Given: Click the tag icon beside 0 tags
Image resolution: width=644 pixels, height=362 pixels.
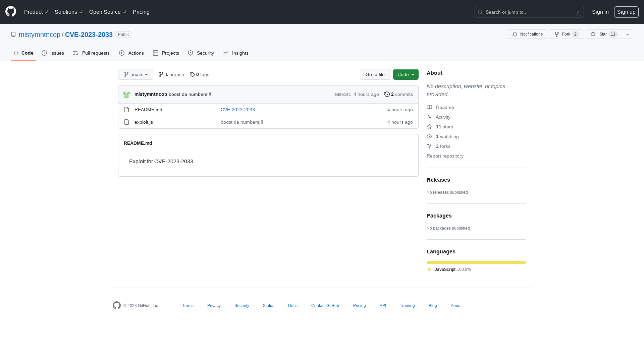Looking at the screenshot, I should point(192,74).
